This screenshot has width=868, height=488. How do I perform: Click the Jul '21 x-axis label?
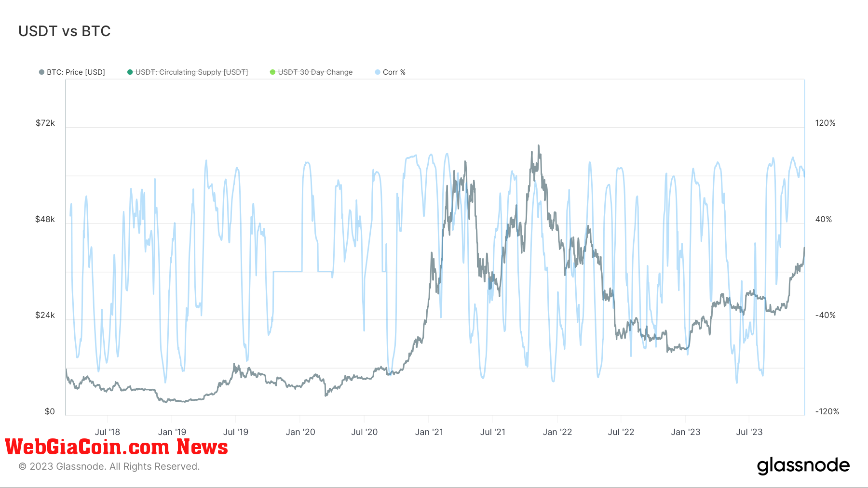(493, 432)
